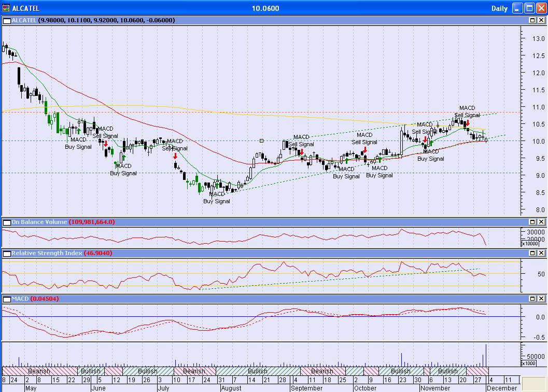Click the Bearish expert band over September

click(322, 371)
